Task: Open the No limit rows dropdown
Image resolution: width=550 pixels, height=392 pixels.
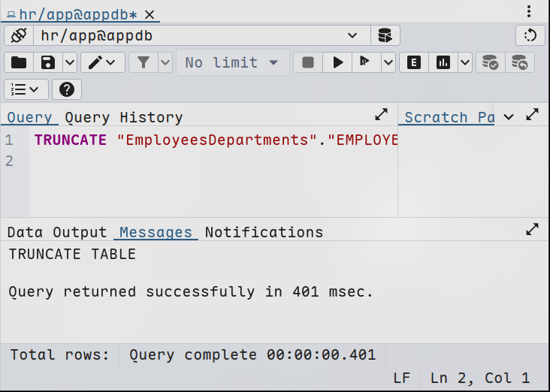Action: [x=232, y=62]
